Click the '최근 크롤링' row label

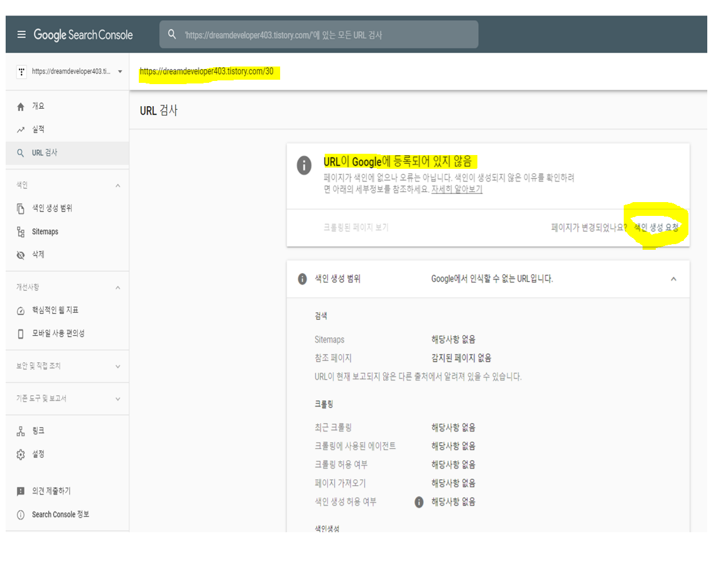(333, 428)
